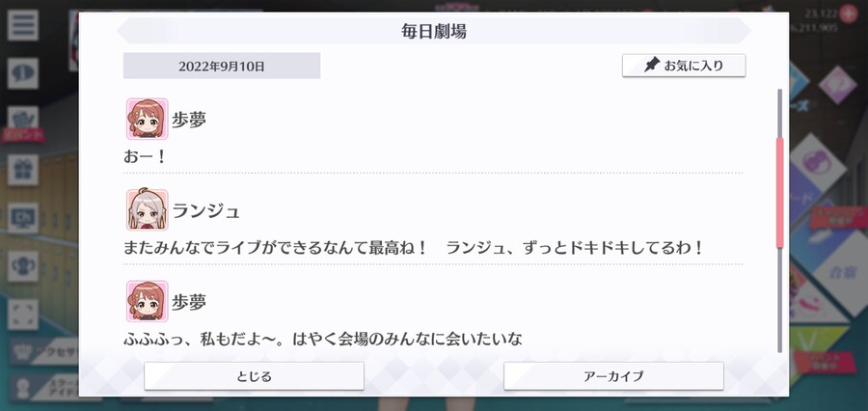
Task: Open the notice speech-bubble icon
Action: pyautogui.click(x=23, y=73)
